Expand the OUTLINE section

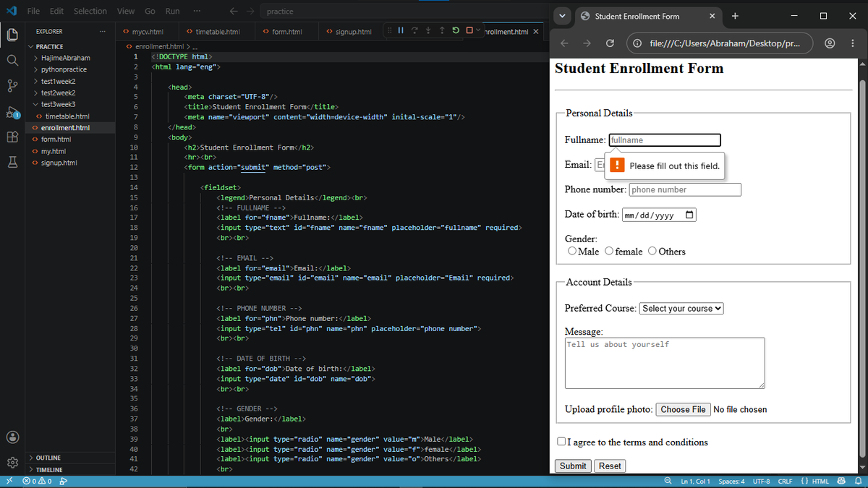[x=48, y=458]
